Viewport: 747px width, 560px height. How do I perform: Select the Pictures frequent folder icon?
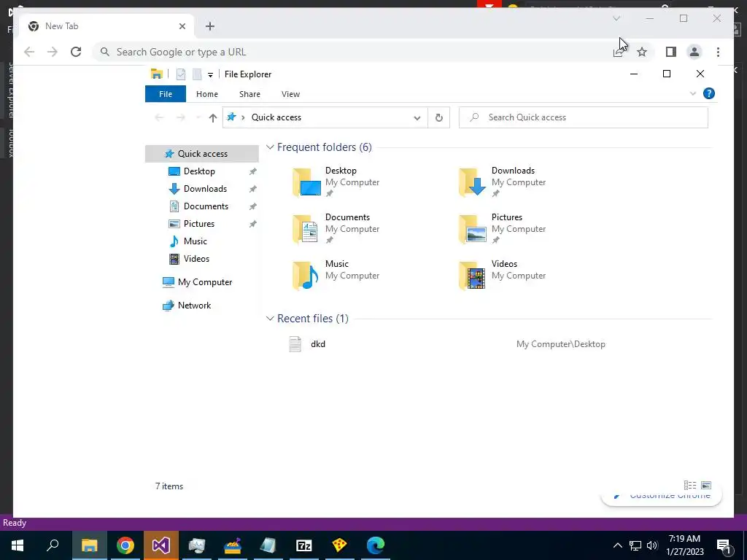tap(473, 228)
